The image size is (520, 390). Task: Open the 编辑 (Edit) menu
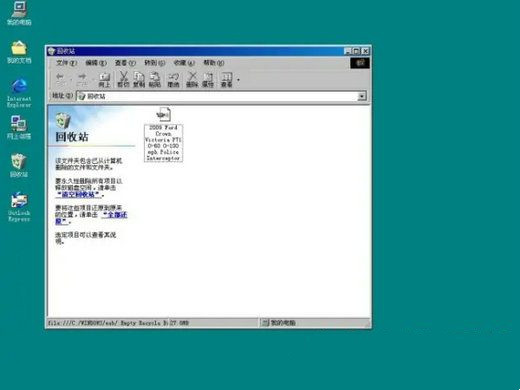(96, 63)
